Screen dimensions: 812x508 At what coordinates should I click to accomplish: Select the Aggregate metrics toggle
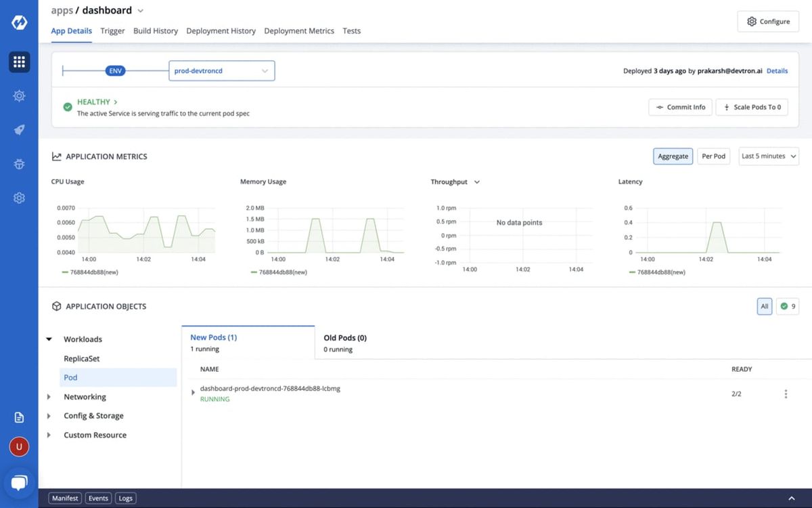click(673, 156)
